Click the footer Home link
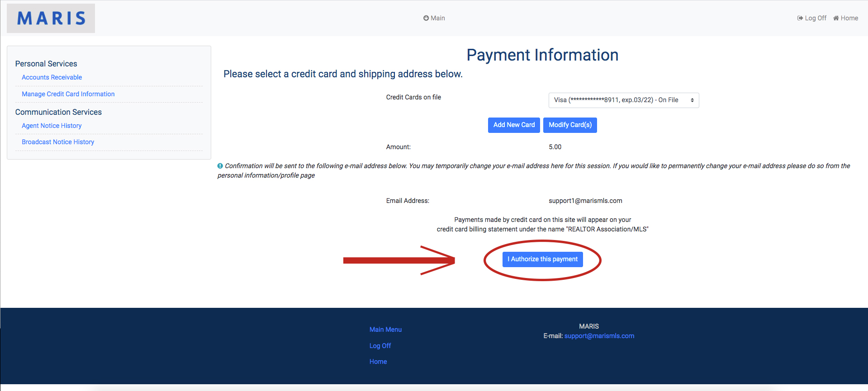This screenshot has width=868, height=391. coord(378,362)
